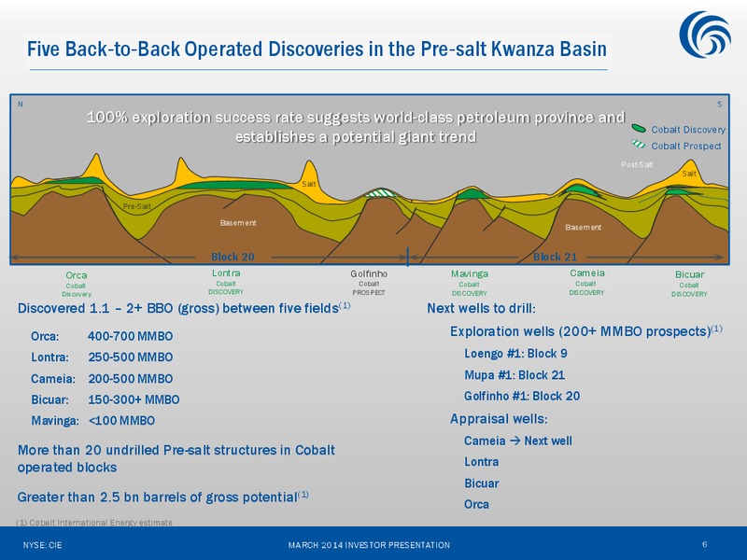Viewport: 747px width, 560px height.
Task: Click 'March 2014 Investor Presentation' footer text
Action: click(369, 545)
